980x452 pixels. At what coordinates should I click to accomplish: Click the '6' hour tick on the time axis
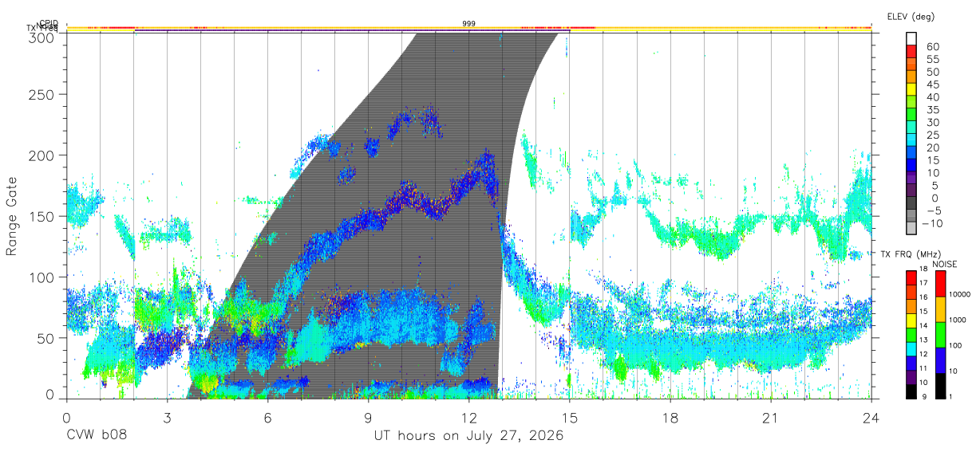[x=267, y=417]
